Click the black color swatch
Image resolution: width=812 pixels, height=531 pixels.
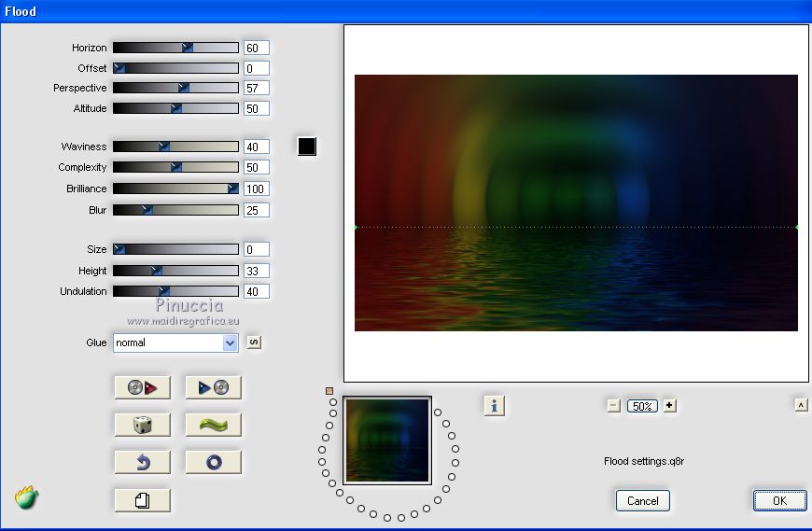306,147
